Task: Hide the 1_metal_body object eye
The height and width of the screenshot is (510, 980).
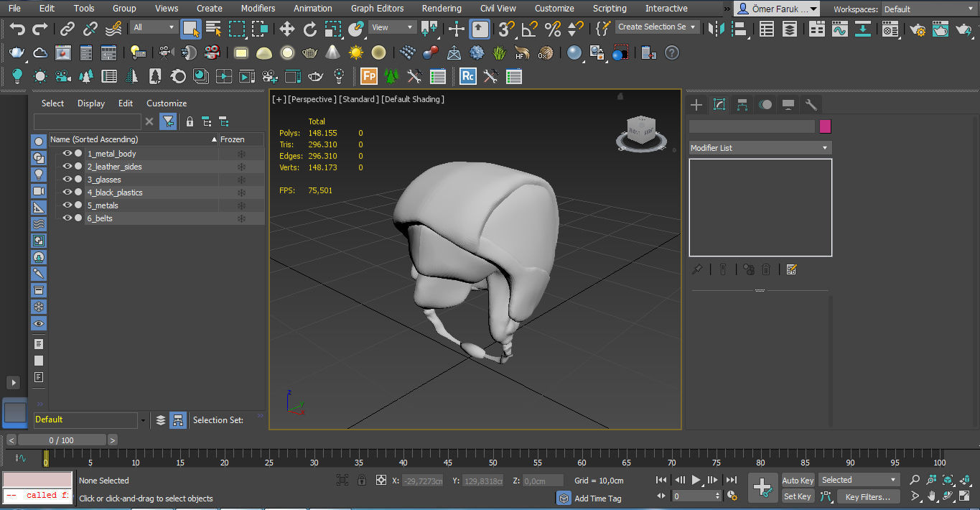Action: pos(67,154)
